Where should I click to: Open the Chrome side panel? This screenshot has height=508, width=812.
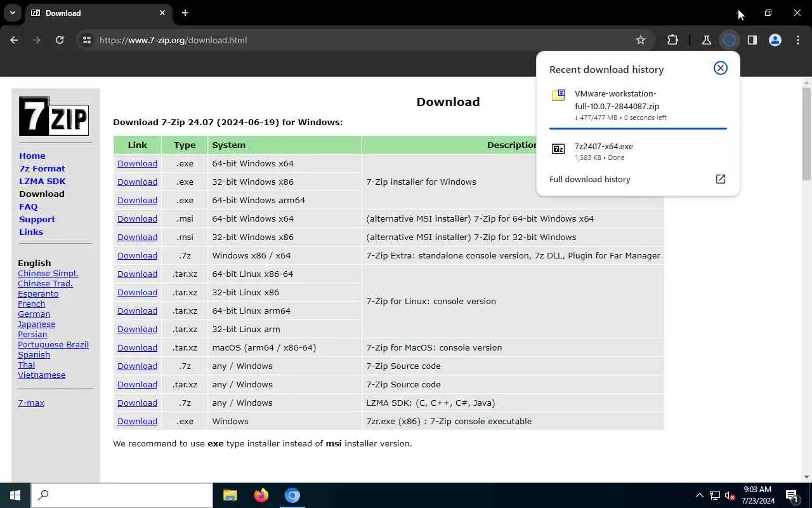(752, 40)
